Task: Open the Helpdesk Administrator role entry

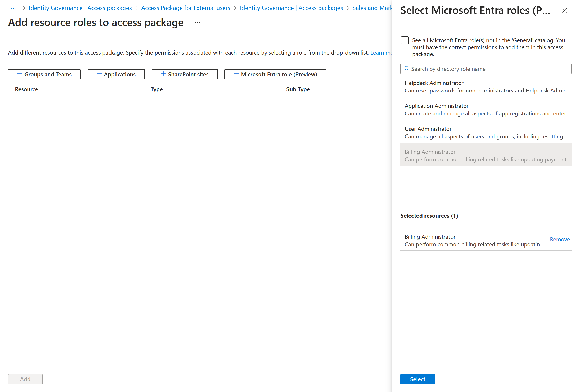Action: 488,86
